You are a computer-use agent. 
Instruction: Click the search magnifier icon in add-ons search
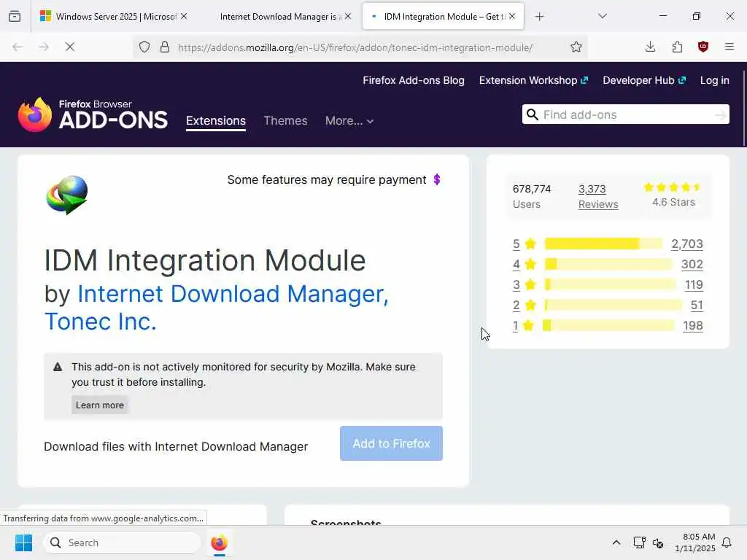pos(533,114)
